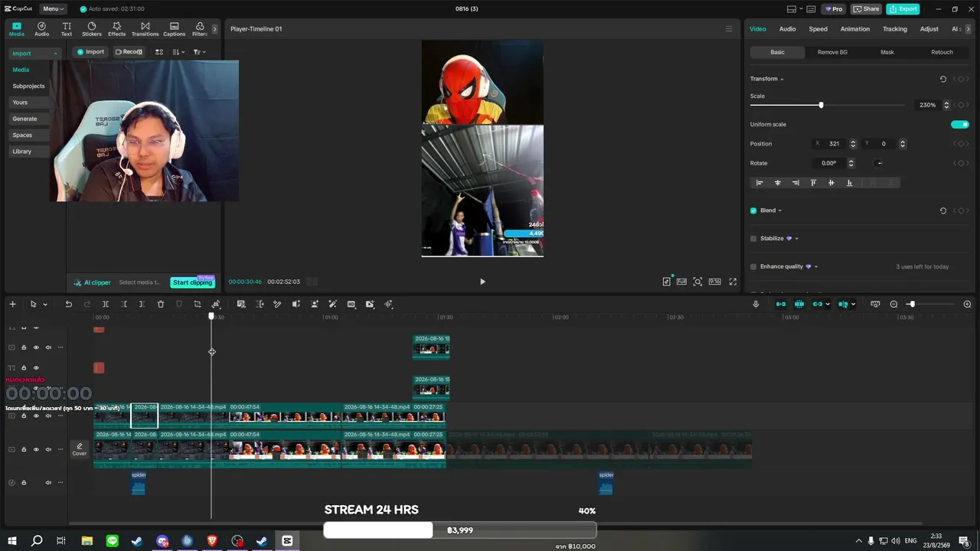980x551 pixels.
Task: Open Player-Timeline panel menu icon
Action: [729, 29]
